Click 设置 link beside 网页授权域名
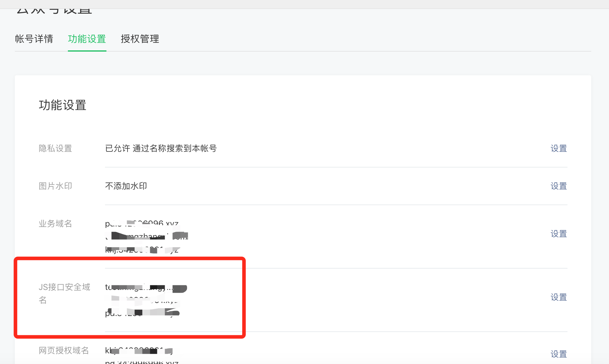Viewport: 609px width, 364px height. 559,354
